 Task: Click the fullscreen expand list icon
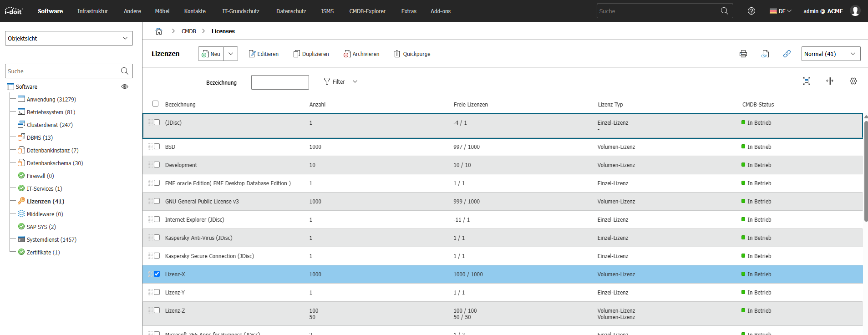pyautogui.click(x=807, y=81)
